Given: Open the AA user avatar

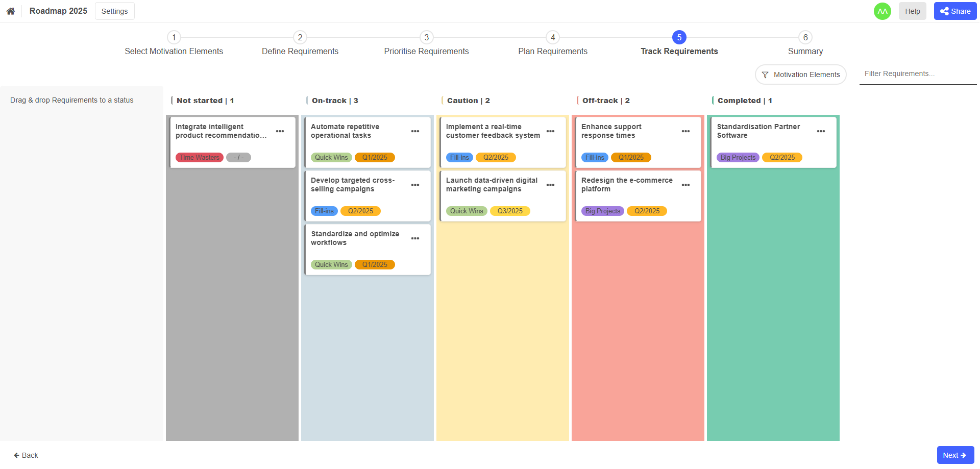Looking at the screenshot, I should pos(882,11).
